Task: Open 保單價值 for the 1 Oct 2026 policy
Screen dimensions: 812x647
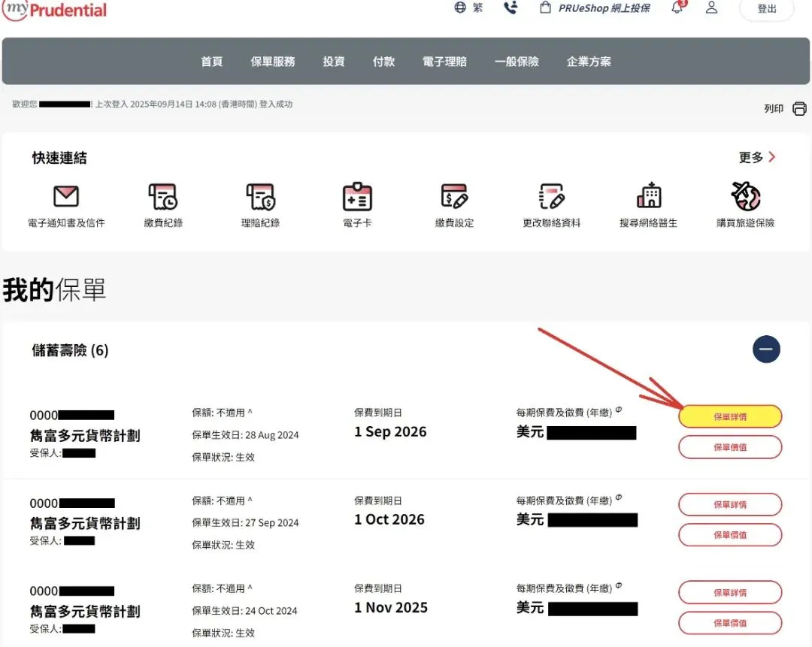Action: tap(730, 535)
